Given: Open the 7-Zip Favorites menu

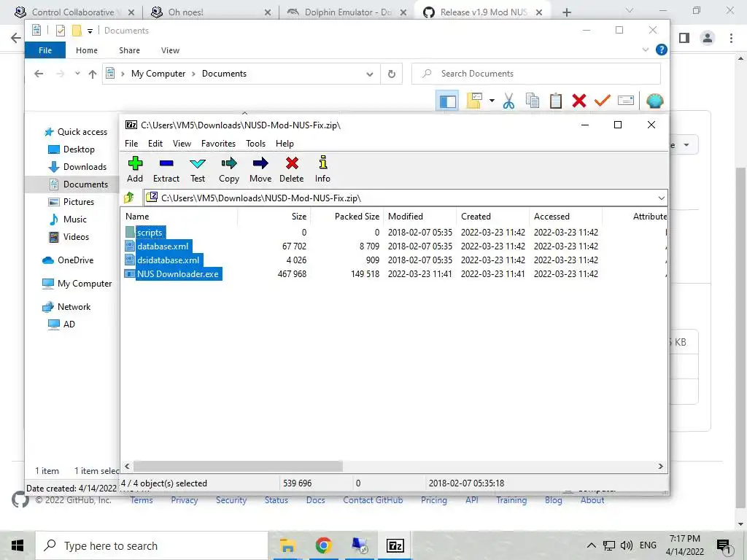Looking at the screenshot, I should (218, 144).
